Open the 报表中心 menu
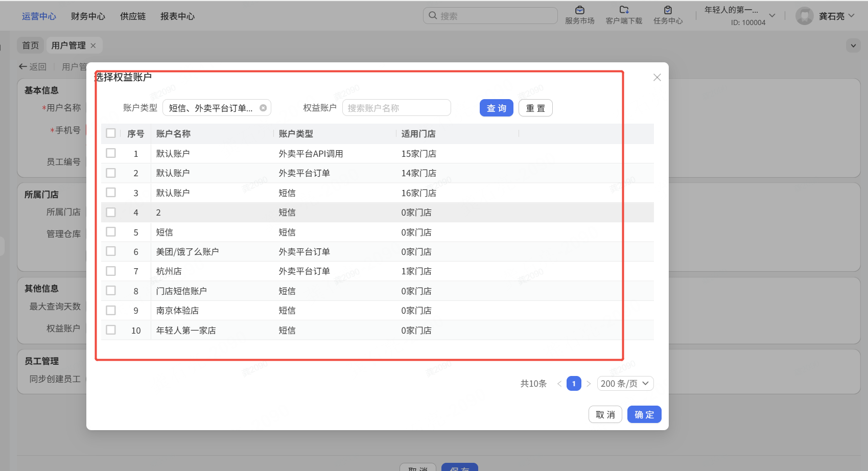This screenshot has width=868, height=471. pyautogui.click(x=177, y=16)
